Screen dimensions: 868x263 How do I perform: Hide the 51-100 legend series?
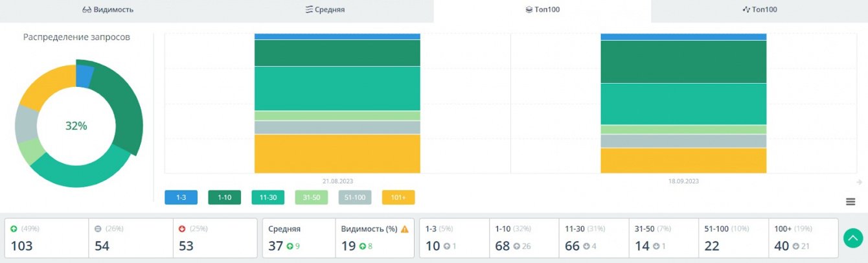pos(355,198)
